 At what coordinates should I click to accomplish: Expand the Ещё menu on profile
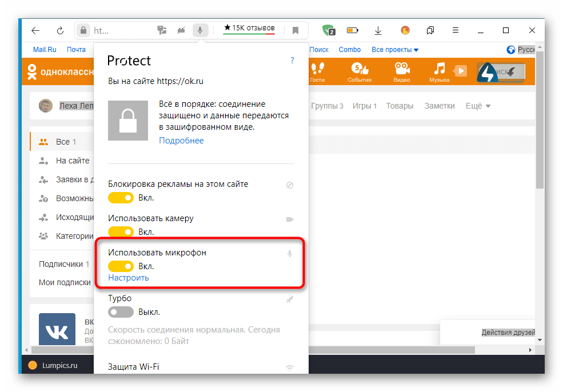coord(478,106)
